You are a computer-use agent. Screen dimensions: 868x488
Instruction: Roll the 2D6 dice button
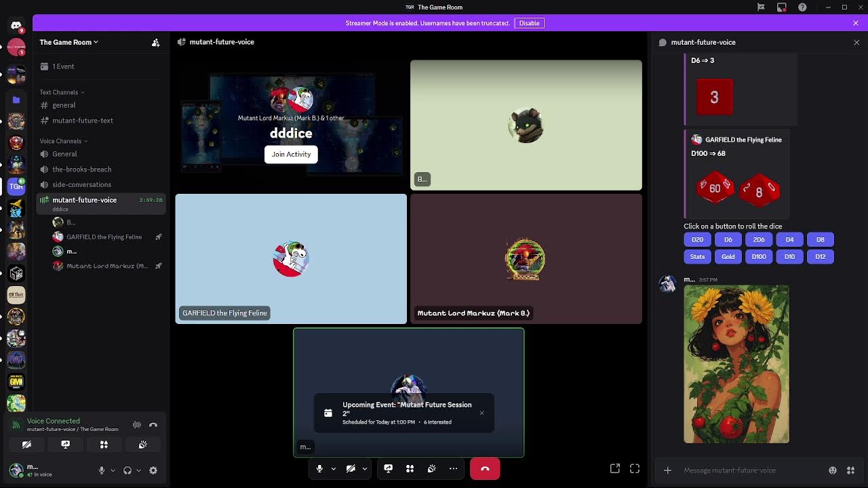(759, 239)
